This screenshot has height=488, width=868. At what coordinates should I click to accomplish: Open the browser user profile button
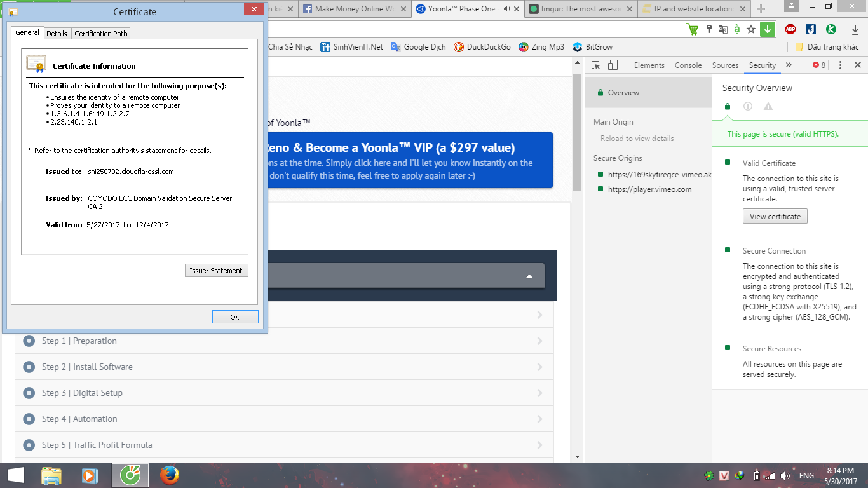tap(790, 6)
